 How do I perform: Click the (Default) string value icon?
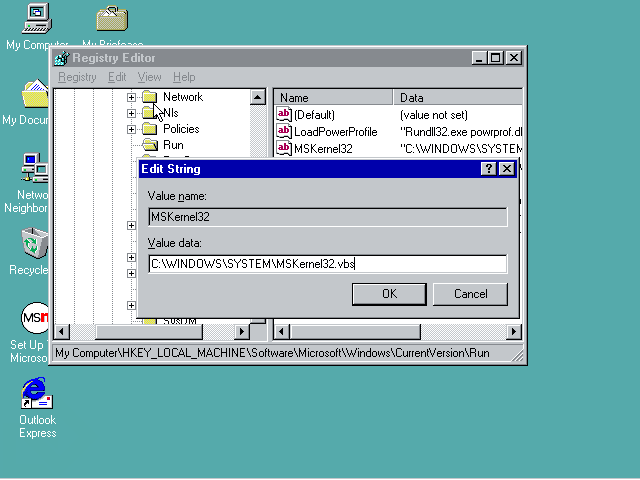(284, 114)
